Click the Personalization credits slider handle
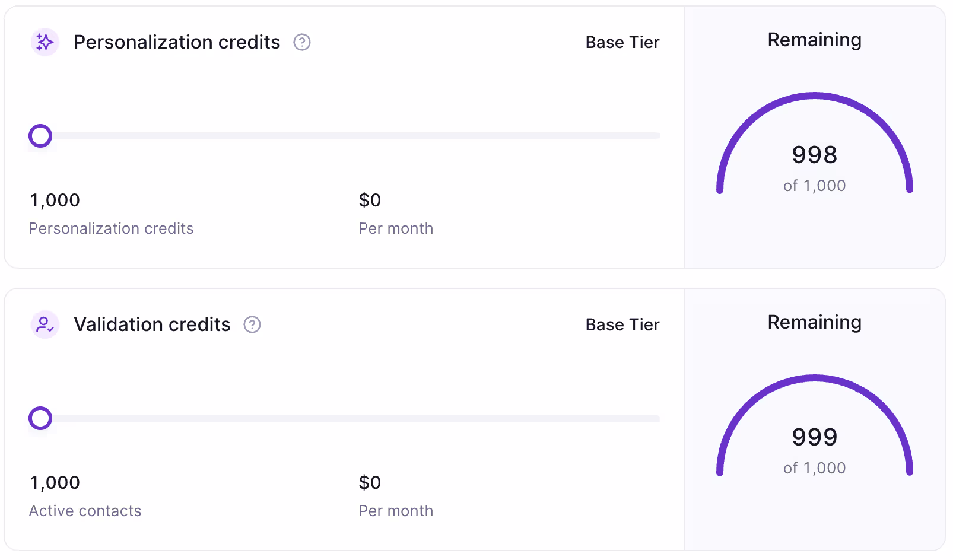Screen dimensions: 953x560 pos(40,136)
